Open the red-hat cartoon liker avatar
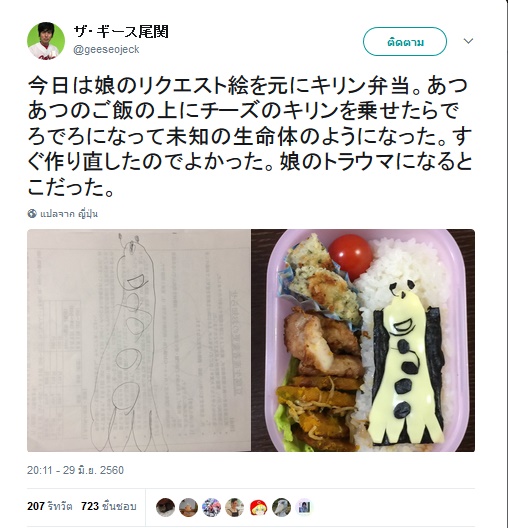508x528 pixels. point(258,507)
